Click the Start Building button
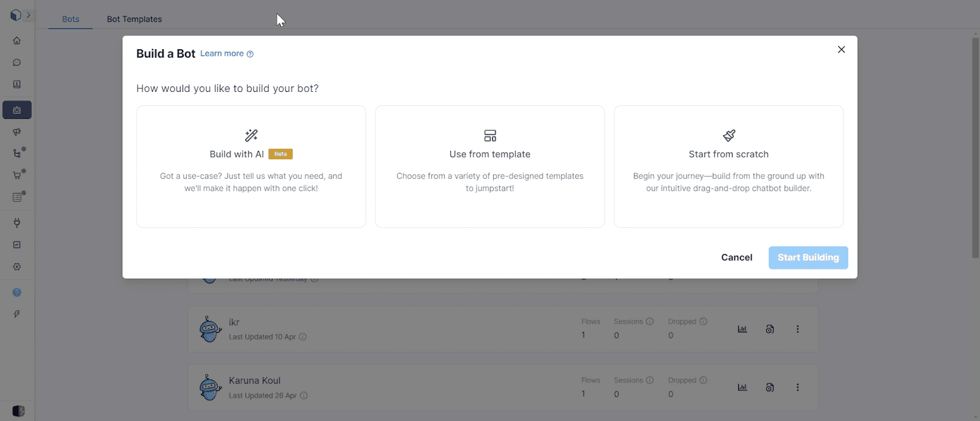980x421 pixels. tap(808, 257)
